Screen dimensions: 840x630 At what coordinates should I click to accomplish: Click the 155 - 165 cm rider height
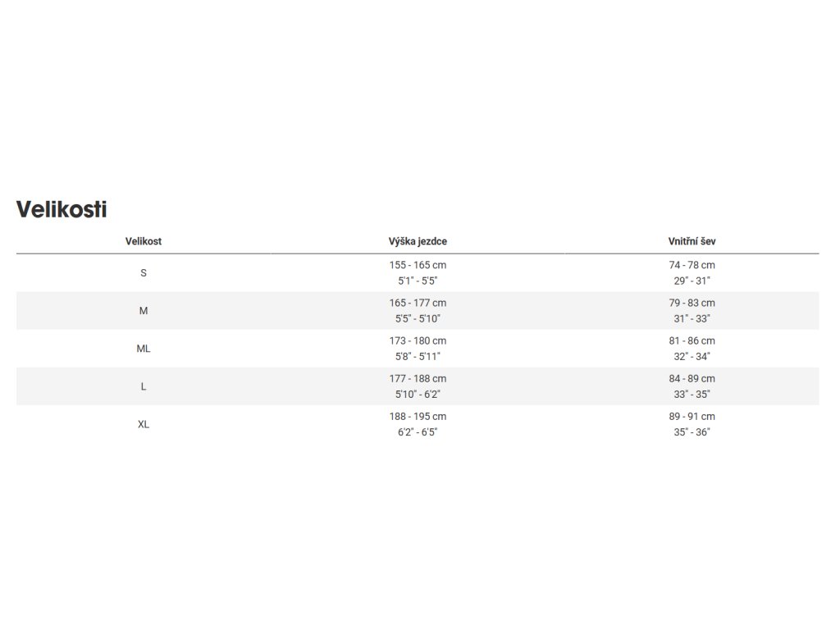[x=418, y=265]
